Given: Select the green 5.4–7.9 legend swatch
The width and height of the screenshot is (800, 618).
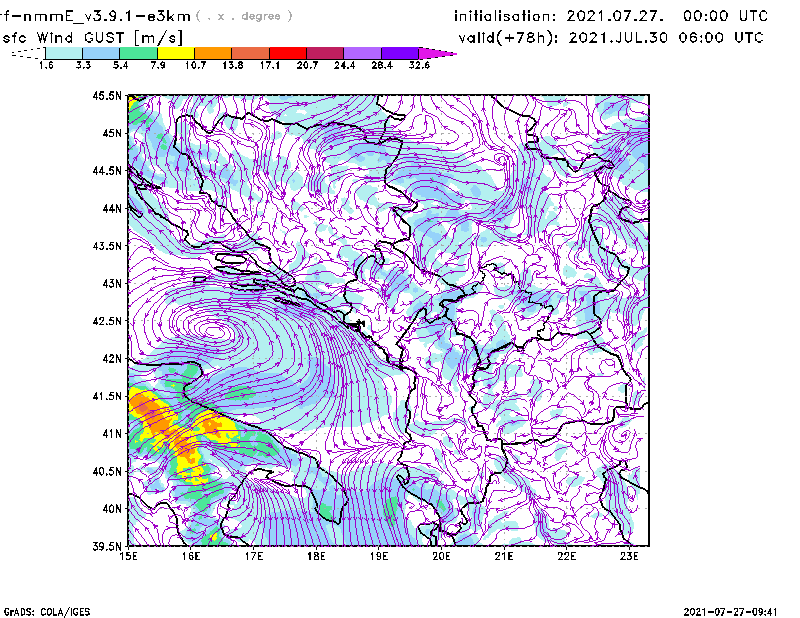Looking at the screenshot, I should (x=138, y=53).
